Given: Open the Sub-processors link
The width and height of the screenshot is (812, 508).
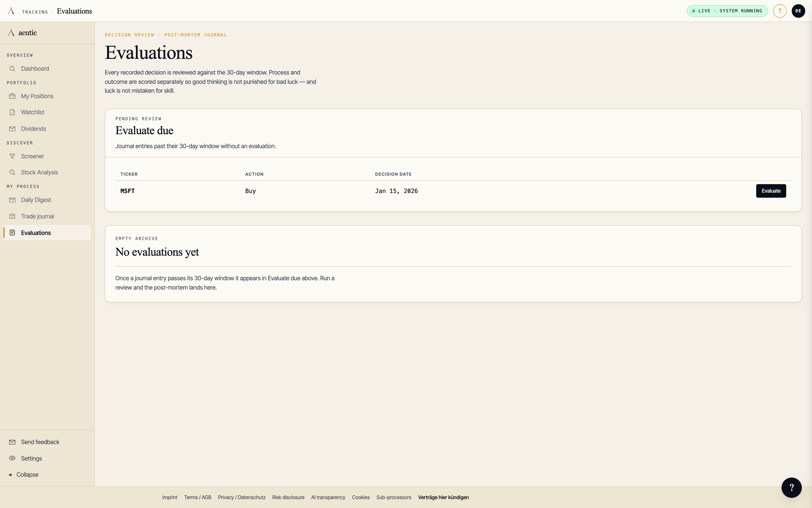Looking at the screenshot, I should point(394,497).
